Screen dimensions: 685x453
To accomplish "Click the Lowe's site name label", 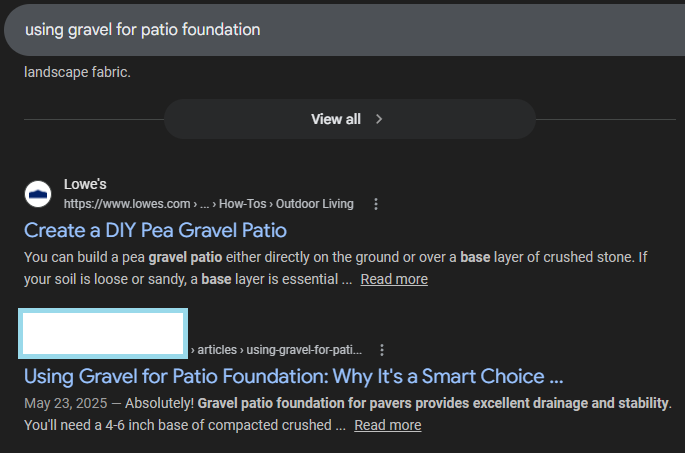I will [x=85, y=185].
